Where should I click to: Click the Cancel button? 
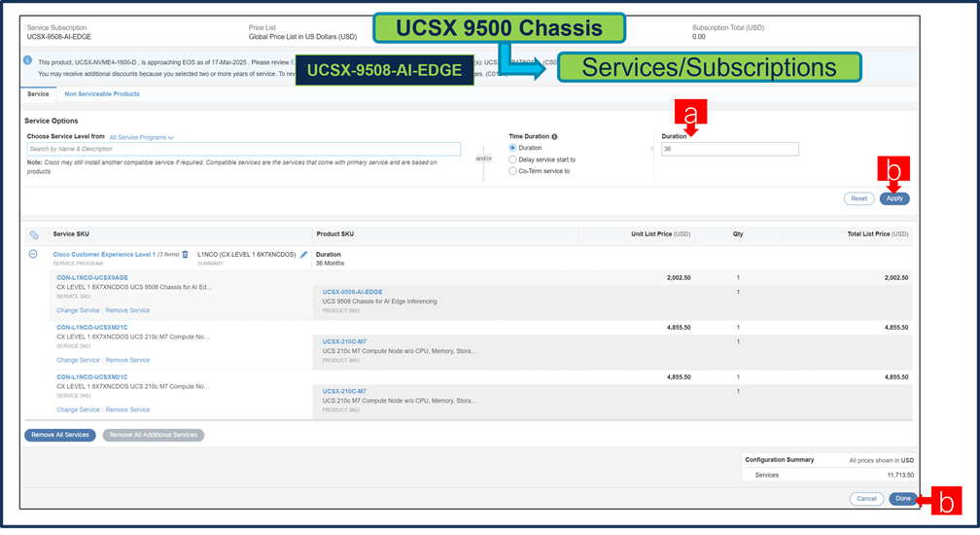pos(866,499)
